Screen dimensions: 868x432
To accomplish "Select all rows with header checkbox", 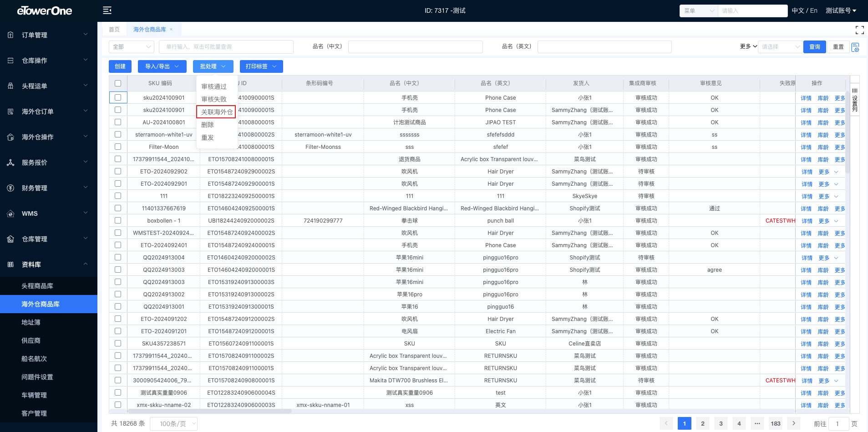I will click(x=118, y=83).
